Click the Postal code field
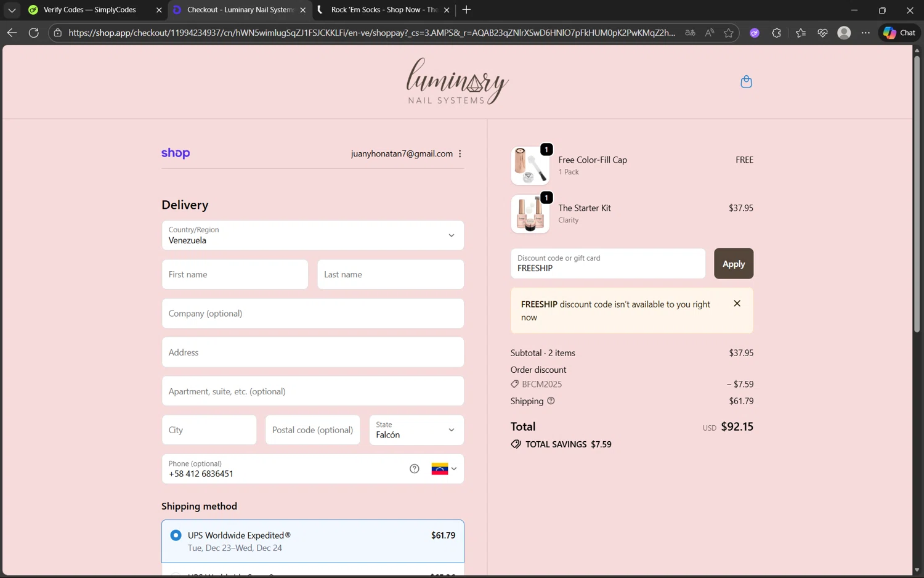Image resolution: width=924 pixels, height=578 pixels. (312, 429)
